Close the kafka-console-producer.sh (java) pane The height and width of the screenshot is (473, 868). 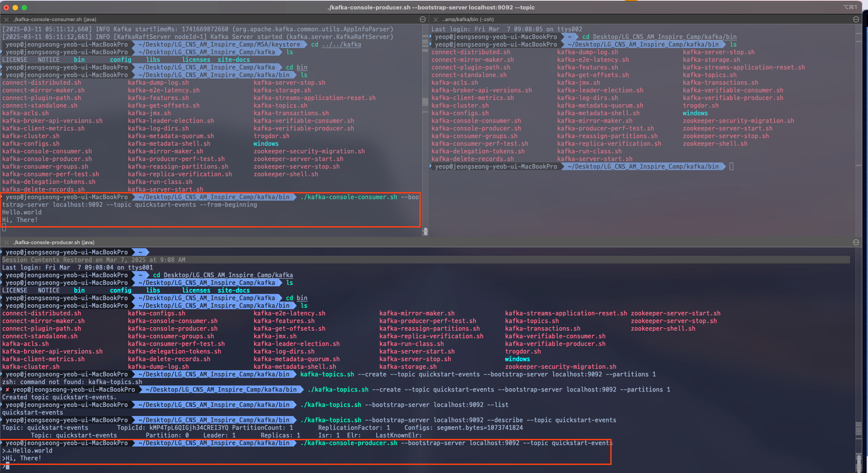point(6,242)
